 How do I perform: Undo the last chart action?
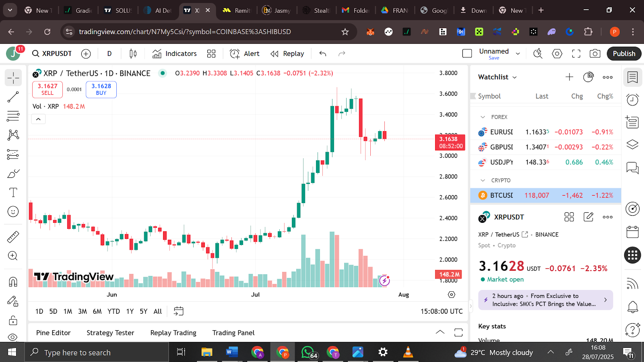click(323, 53)
